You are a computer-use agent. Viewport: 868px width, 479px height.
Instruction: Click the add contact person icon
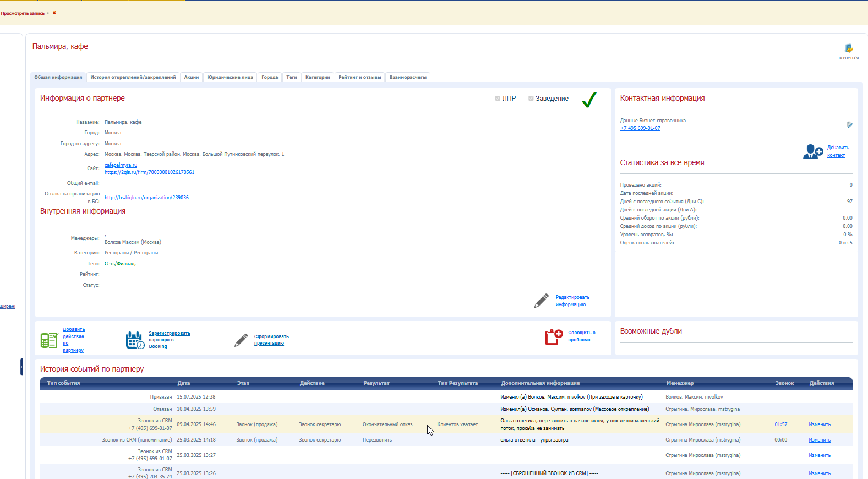pos(813,151)
